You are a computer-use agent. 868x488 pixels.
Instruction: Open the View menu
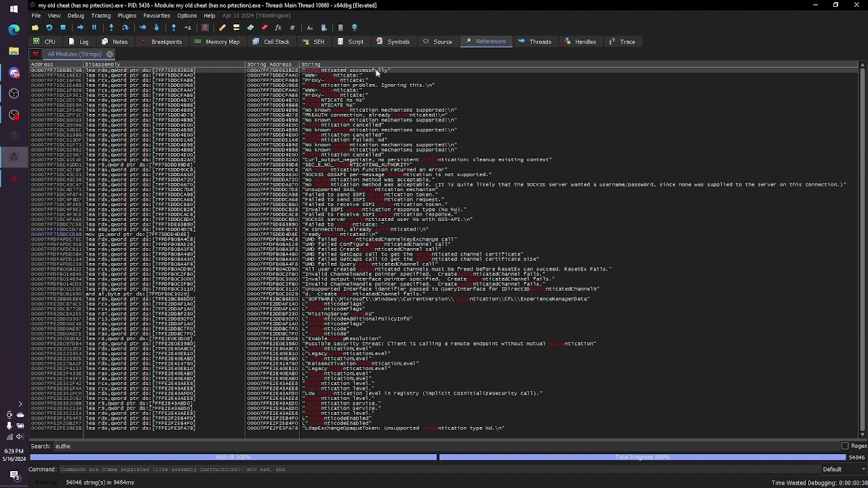[54, 16]
